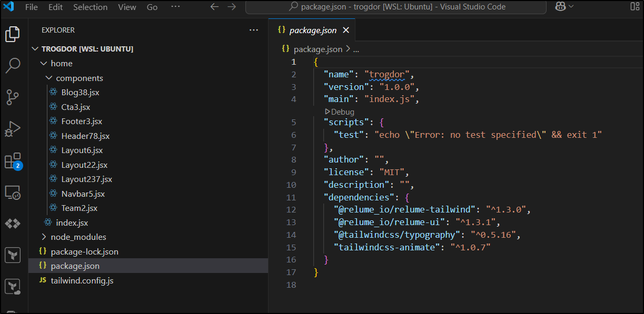Go forward using the right arrow
Viewport: 644px width, 314px height.
pos(232,7)
